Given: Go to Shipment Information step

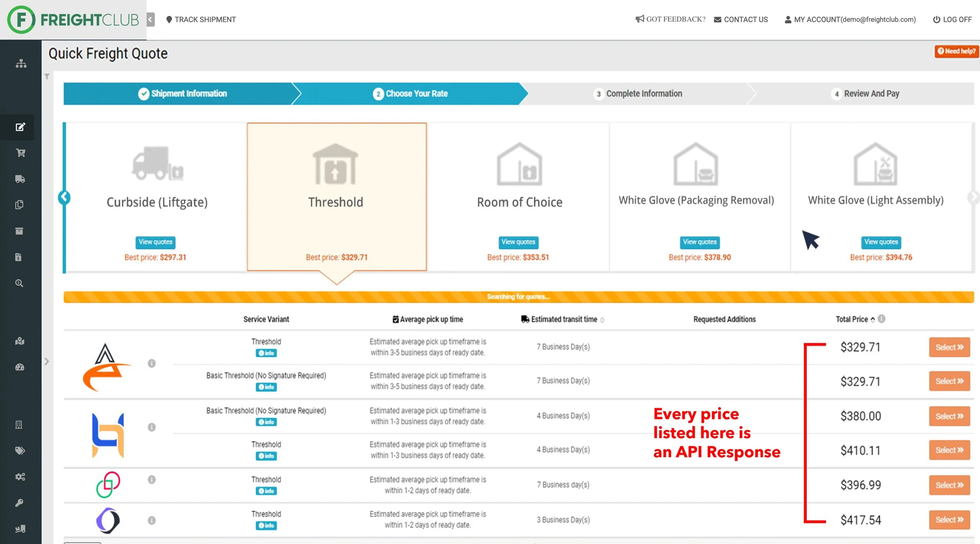Looking at the screenshot, I should 182,94.
